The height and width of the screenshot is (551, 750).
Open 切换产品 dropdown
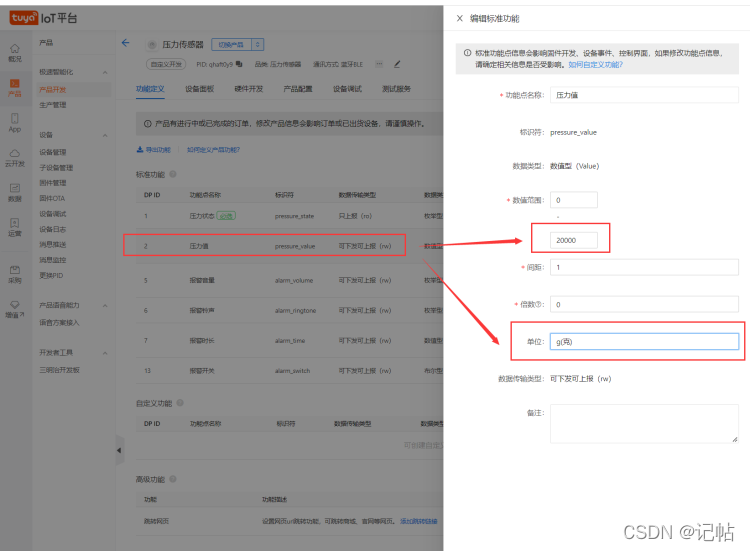(237, 44)
